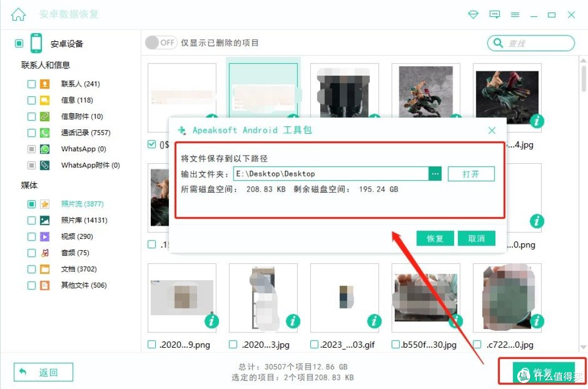
Task: Open the hamburger menu icon
Action: coord(515,15)
